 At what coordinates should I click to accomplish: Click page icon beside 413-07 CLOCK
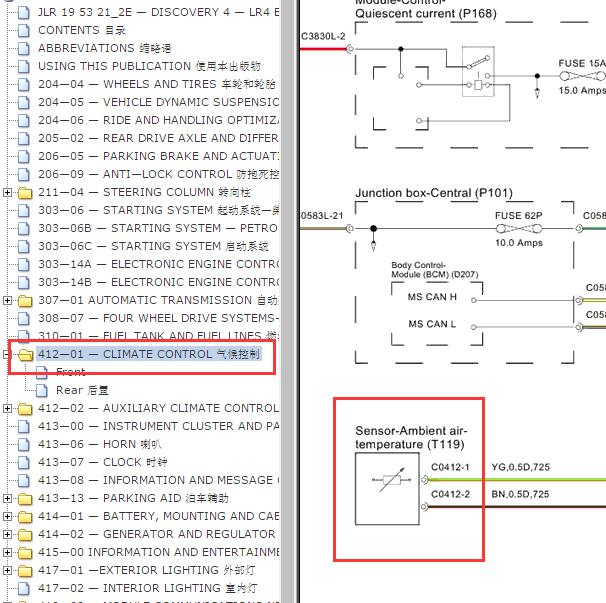pyautogui.click(x=24, y=463)
